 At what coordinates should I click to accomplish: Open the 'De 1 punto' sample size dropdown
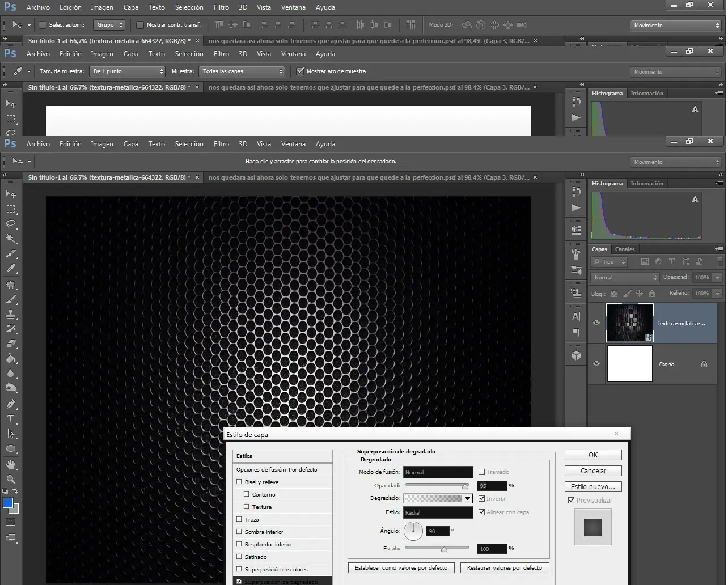pos(127,71)
